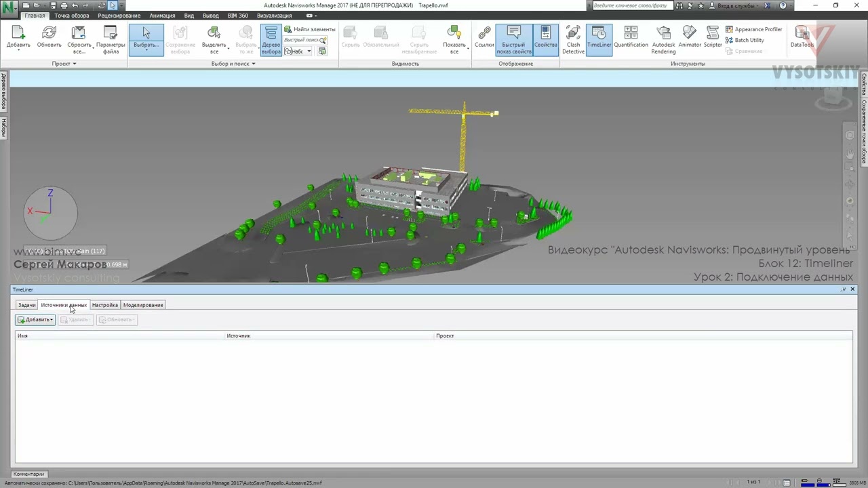Toggle the Свойства (Properties) panel

pos(545,39)
